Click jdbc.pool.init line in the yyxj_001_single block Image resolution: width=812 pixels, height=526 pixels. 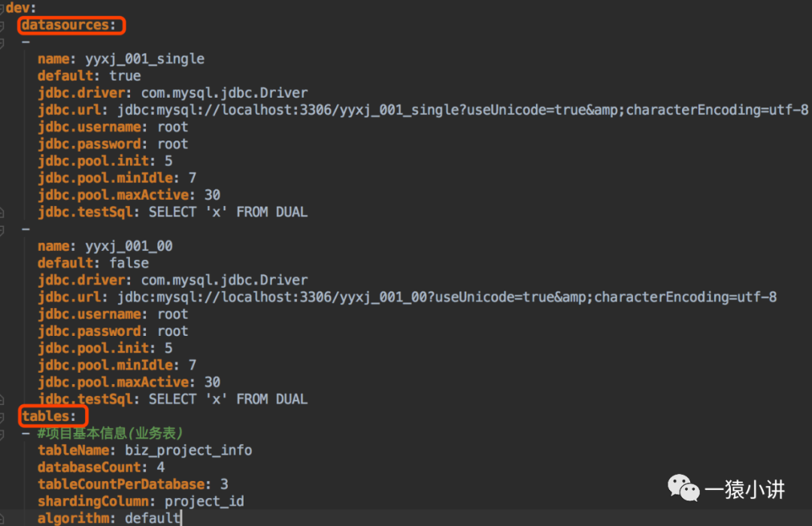point(105,161)
